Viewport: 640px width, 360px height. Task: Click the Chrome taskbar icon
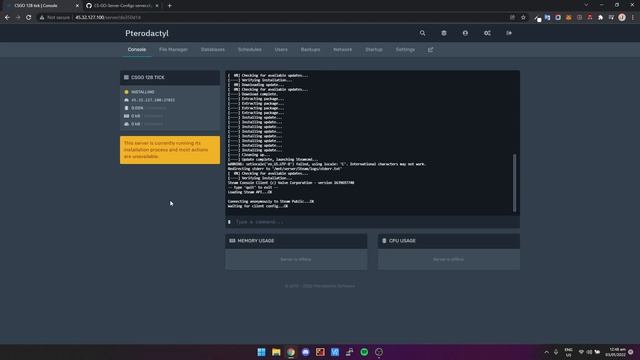point(291,352)
